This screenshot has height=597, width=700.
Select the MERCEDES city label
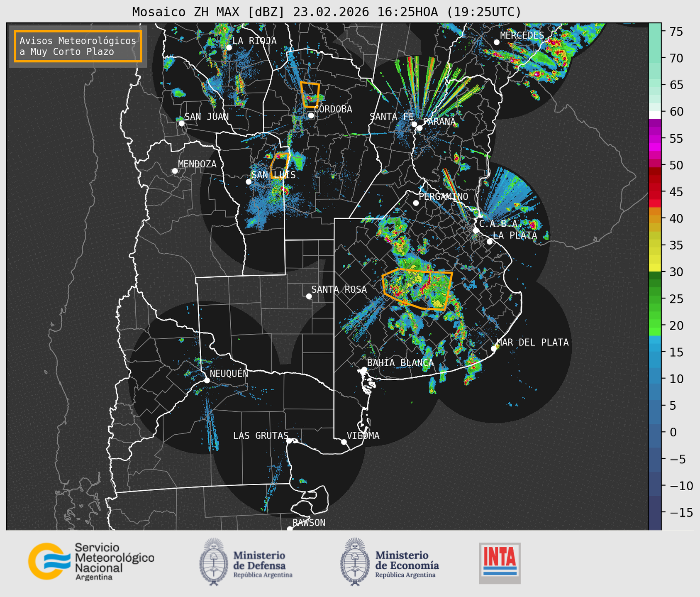click(x=522, y=36)
